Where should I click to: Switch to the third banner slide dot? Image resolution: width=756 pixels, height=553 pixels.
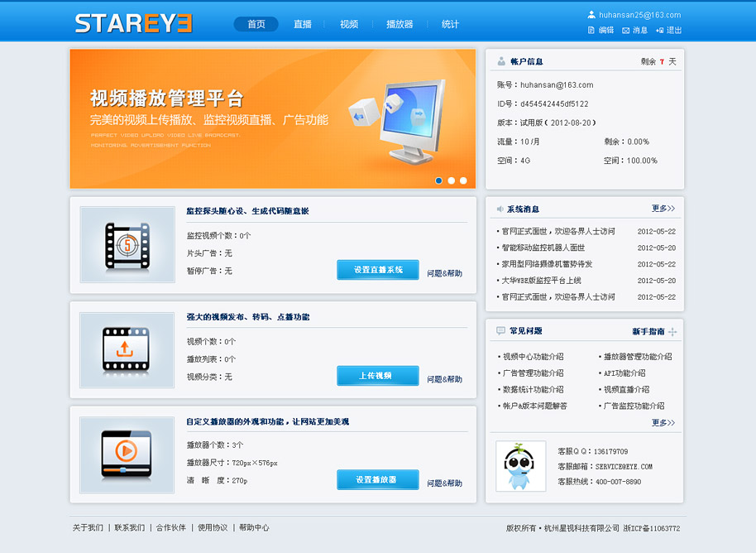463,180
